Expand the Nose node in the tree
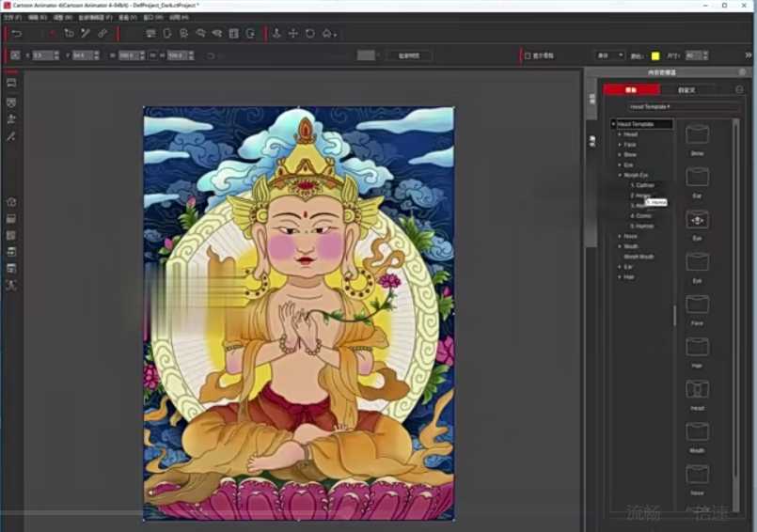The width and height of the screenshot is (757, 532). pyautogui.click(x=620, y=237)
